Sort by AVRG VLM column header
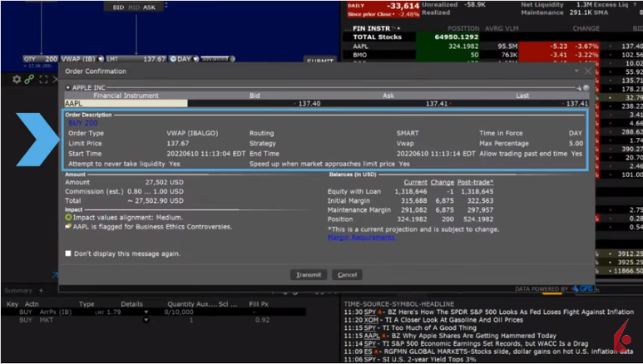 tap(502, 28)
